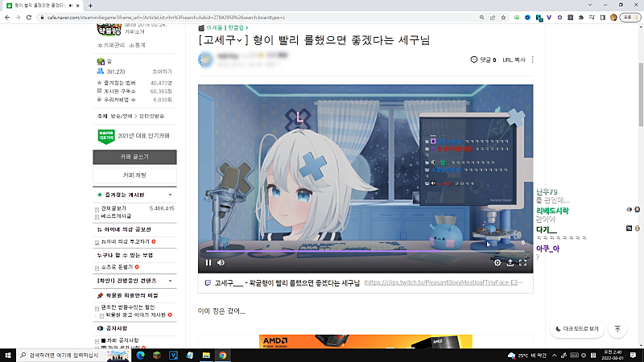Mute the video player volume

[221, 263]
